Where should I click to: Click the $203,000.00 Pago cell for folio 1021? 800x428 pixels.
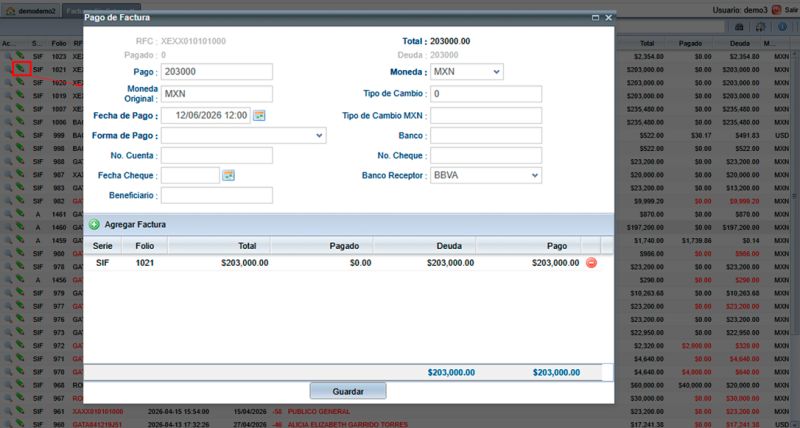coord(555,263)
